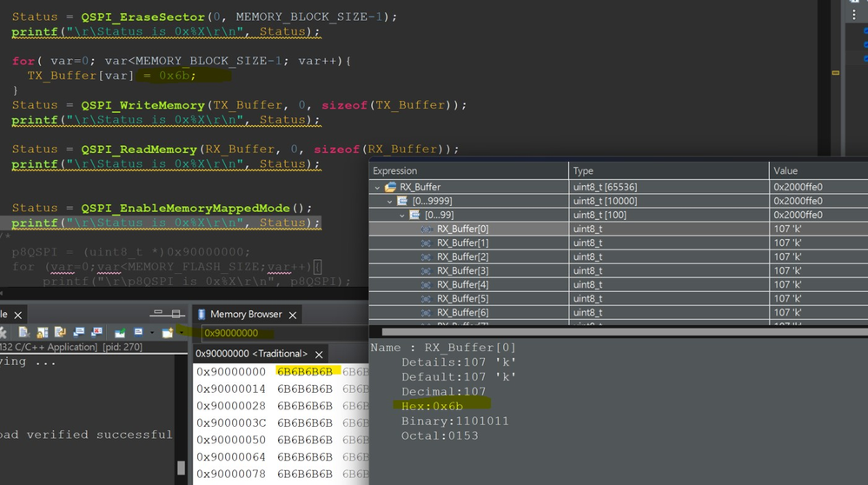Click the Scroll Lock console toolbar icon
This screenshot has height=485, width=868.
44,333
